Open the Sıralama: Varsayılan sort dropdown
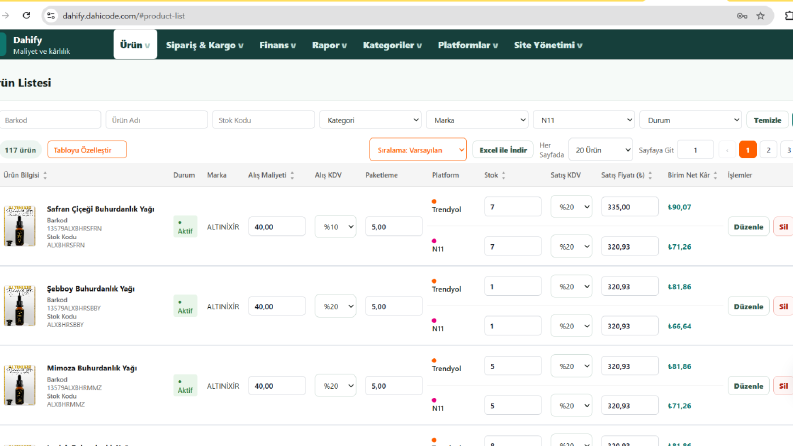This screenshot has height=446, width=793. (418, 150)
